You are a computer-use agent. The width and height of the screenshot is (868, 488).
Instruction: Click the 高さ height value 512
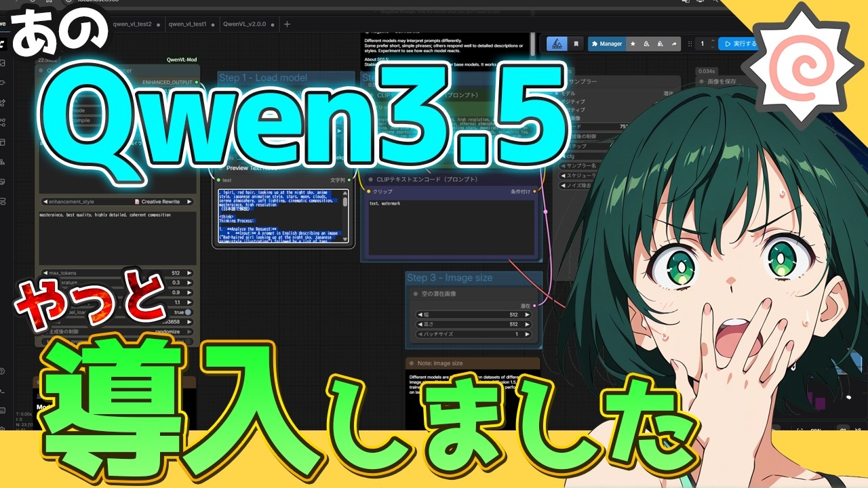click(513, 324)
